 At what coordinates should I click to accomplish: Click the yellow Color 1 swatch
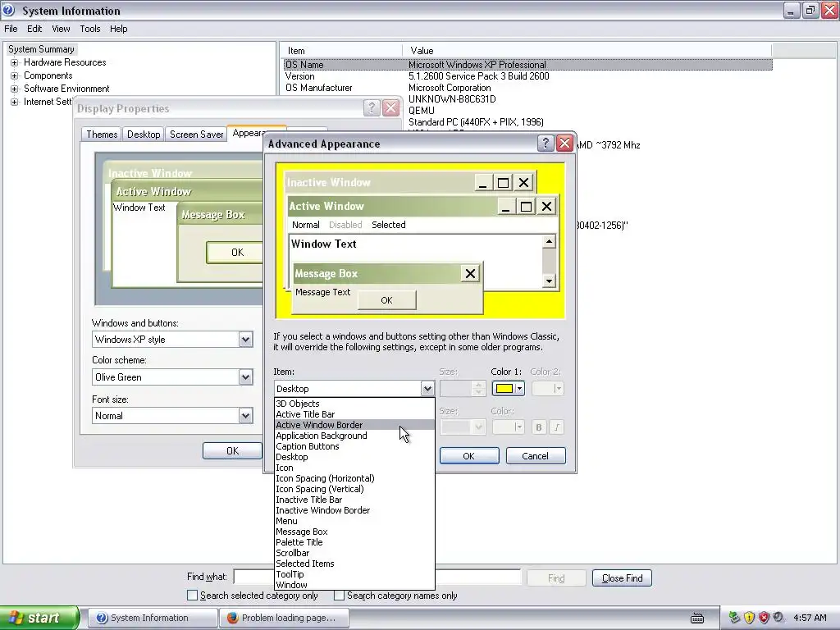click(x=504, y=388)
